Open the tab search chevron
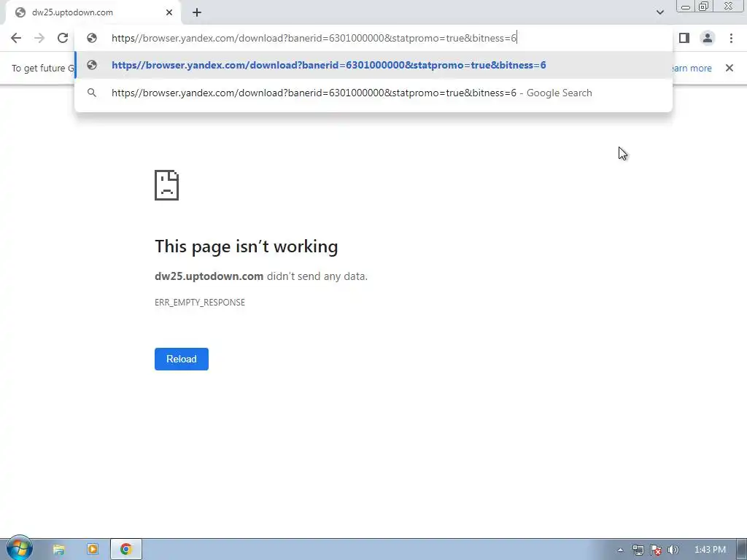Image resolution: width=747 pixels, height=560 pixels. (659, 12)
